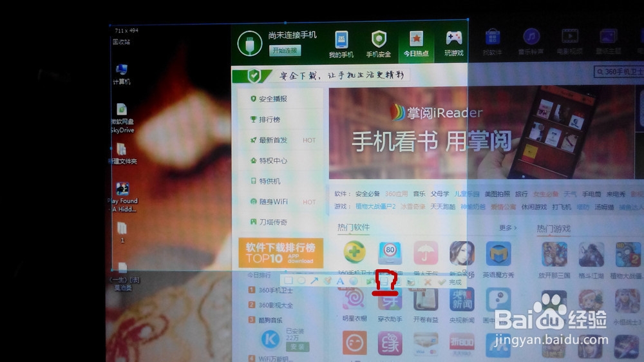Click the 开卷有益 app icon

coord(426,300)
